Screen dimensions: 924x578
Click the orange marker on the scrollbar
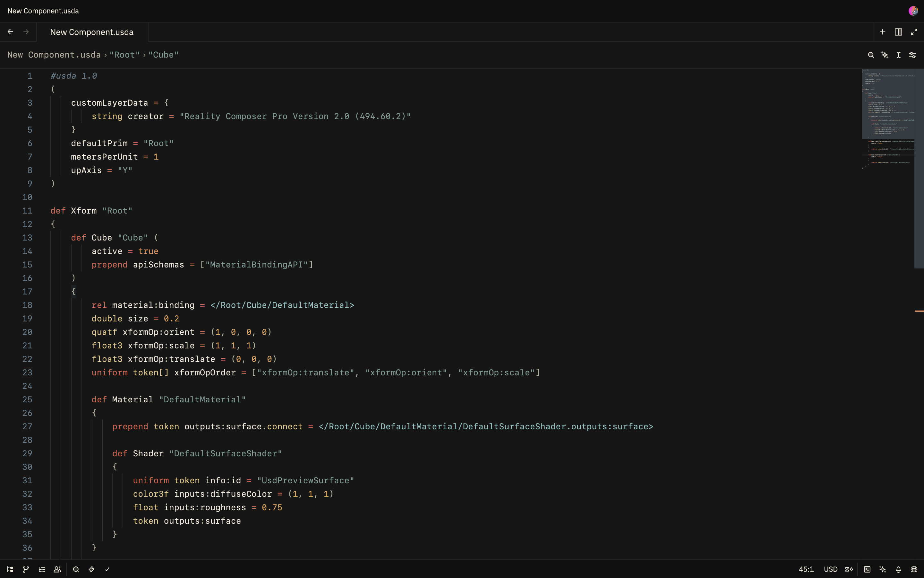click(919, 311)
